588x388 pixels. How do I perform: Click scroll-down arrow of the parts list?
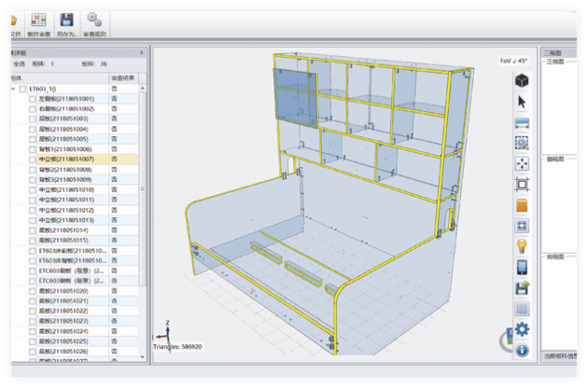pos(143,357)
